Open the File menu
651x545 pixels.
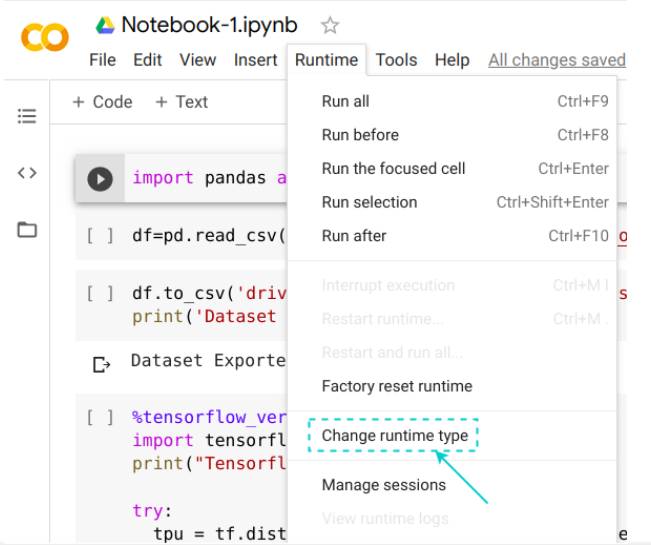click(102, 60)
